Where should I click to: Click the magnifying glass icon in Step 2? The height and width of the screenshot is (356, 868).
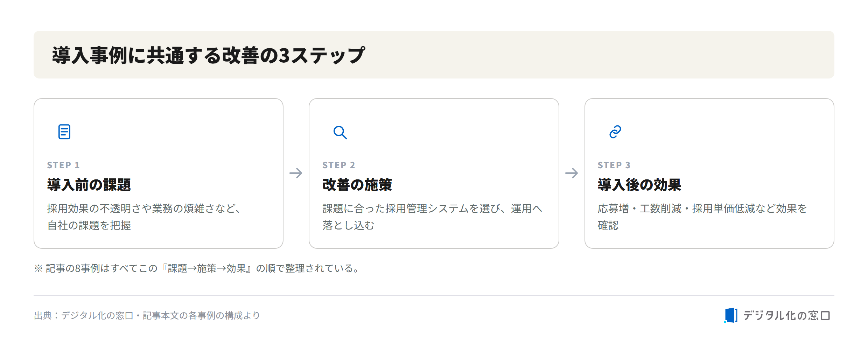coord(340,132)
